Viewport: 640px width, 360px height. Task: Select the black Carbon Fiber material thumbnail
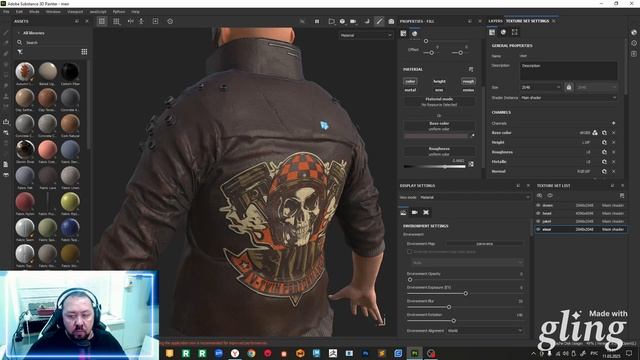coord(70,71)
